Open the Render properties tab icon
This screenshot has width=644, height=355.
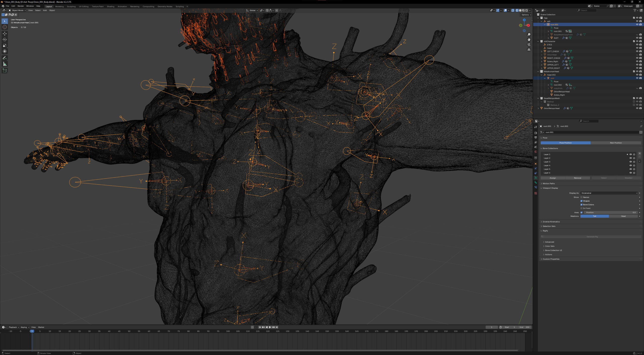[536, 133]
